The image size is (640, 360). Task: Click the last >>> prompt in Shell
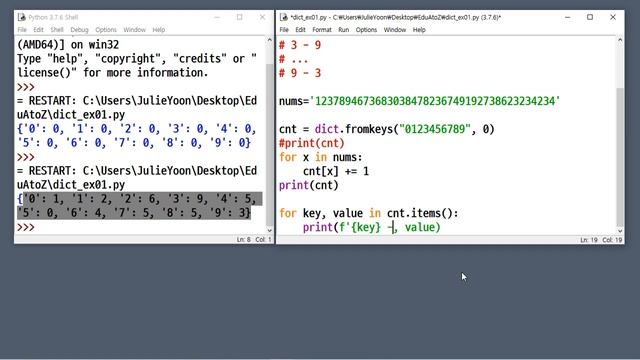tap(26, 227)
